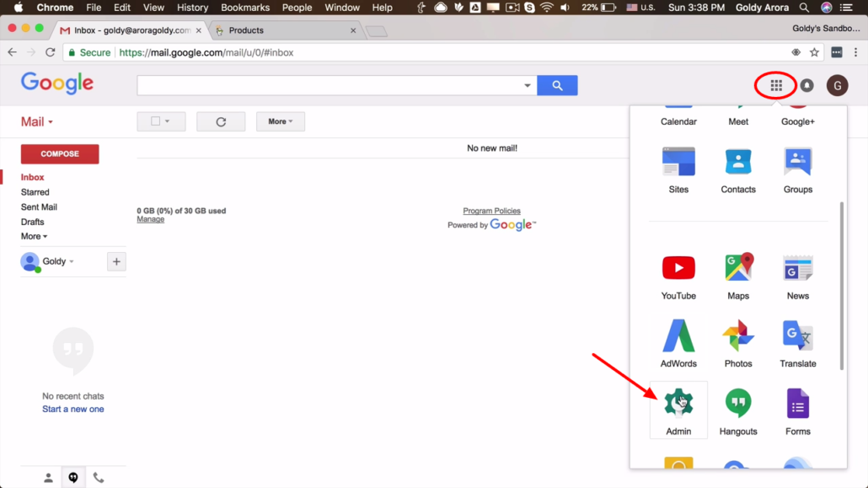Click the COMPOSE button
The image size is (868, 488).
[x=60, y=154]
